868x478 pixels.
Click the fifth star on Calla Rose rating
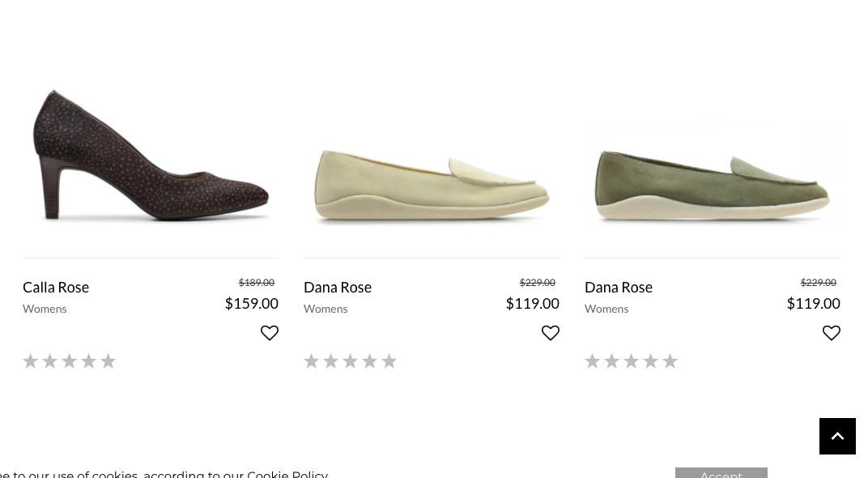(108, 361)
